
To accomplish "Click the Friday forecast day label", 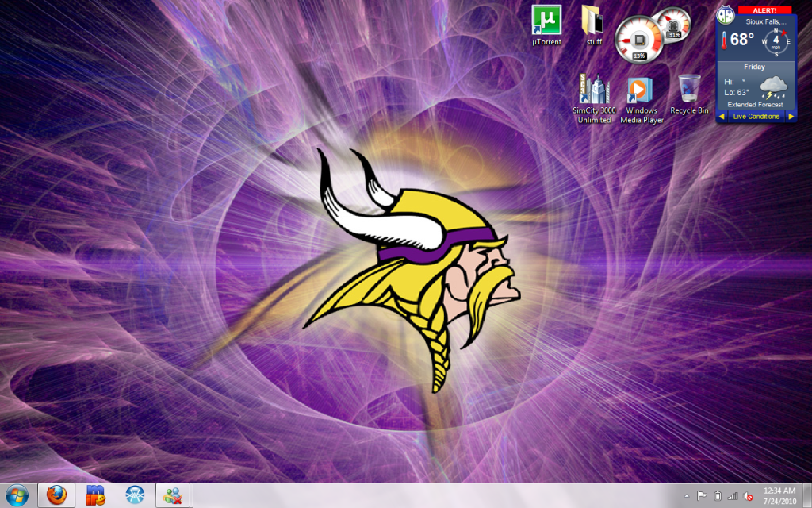I will [755, 67].
